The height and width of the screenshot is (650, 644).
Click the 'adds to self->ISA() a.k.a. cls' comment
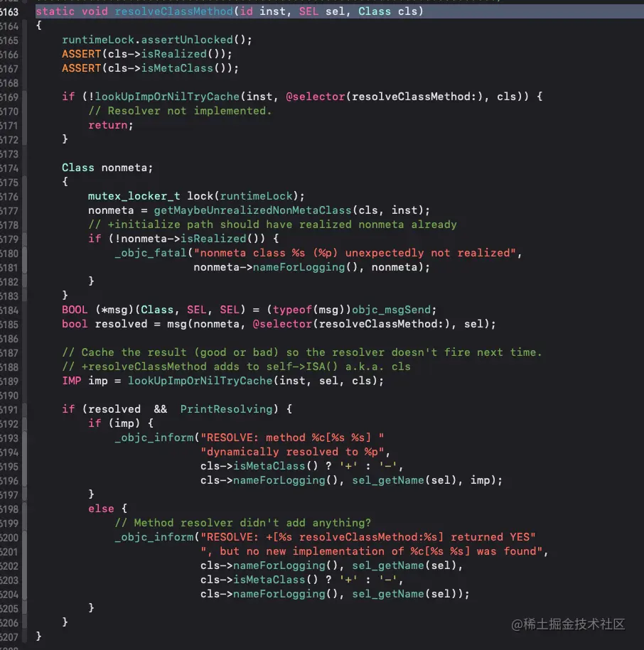pos(237,367)
